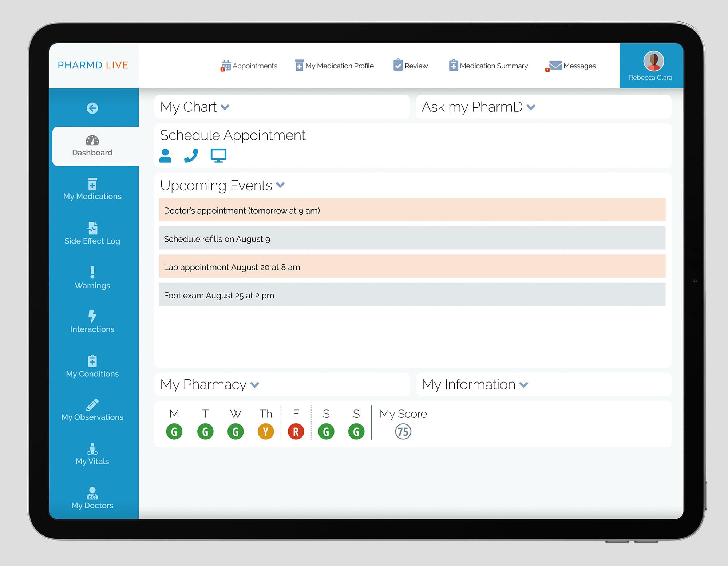This screenshot has width=728, height=566.
Task: Open Warnings in the sidebar
Action: click(x=92, y=278)
